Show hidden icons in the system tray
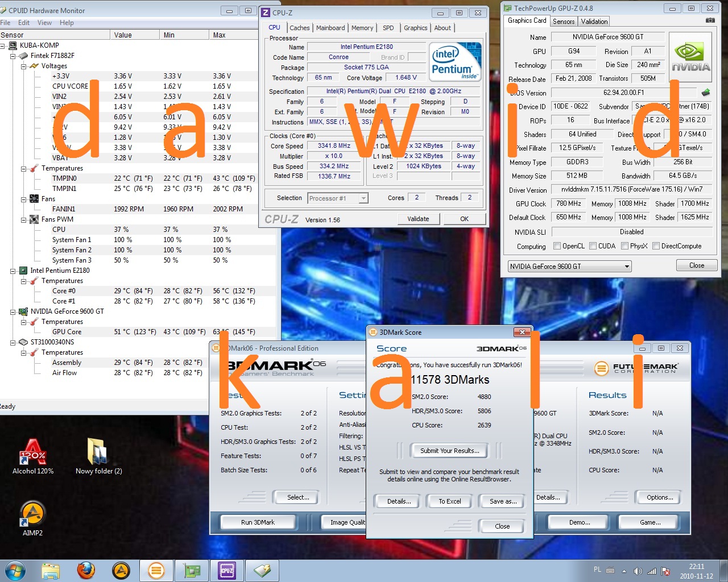The height and width of the screenshot is (582, 728). pos(624,571)
